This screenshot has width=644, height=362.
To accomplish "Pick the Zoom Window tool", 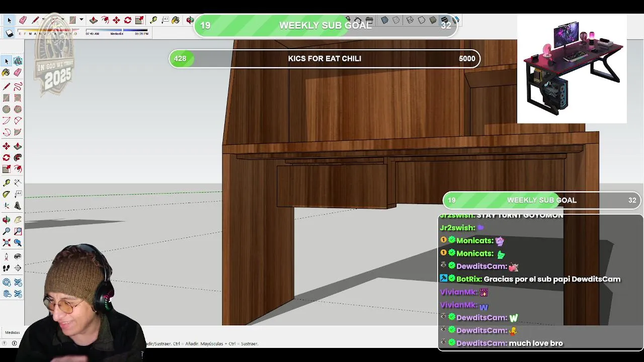I will 18,231.
